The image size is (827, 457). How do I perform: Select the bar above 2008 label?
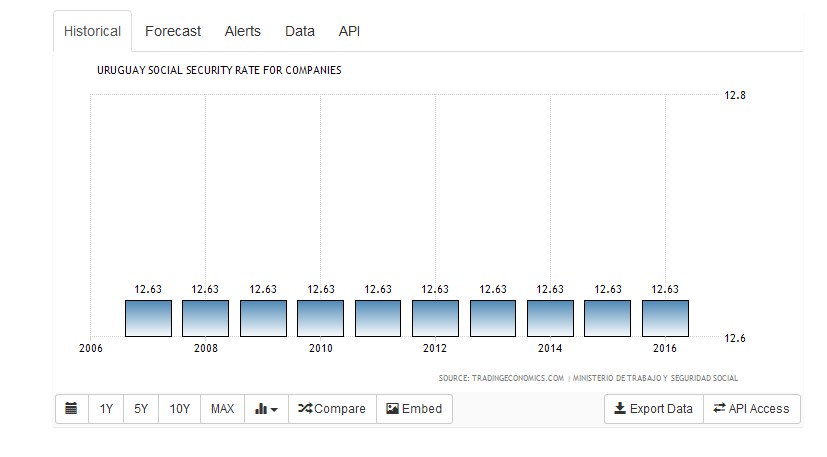(205, 318)
